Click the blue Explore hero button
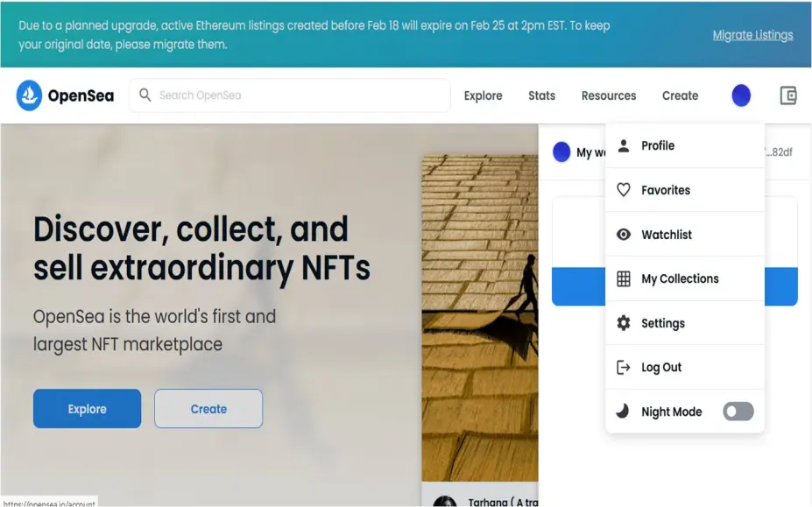812x507 pixels. [87, 409]
